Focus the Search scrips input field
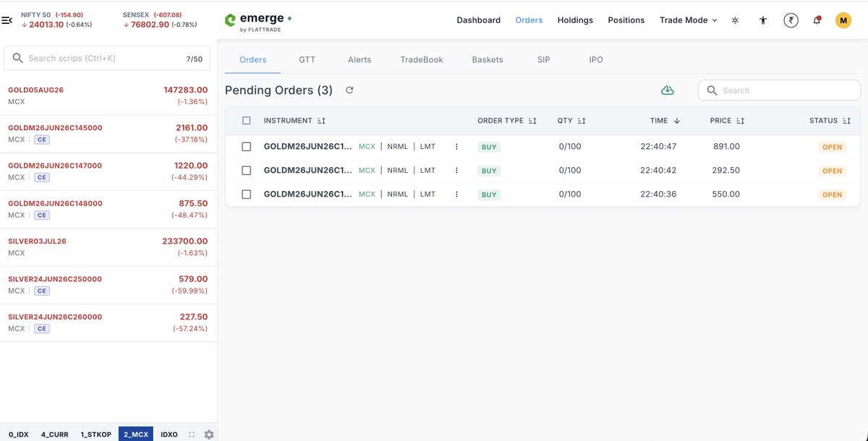The height and width of the screenshot is (441, 868). (107, 59)
